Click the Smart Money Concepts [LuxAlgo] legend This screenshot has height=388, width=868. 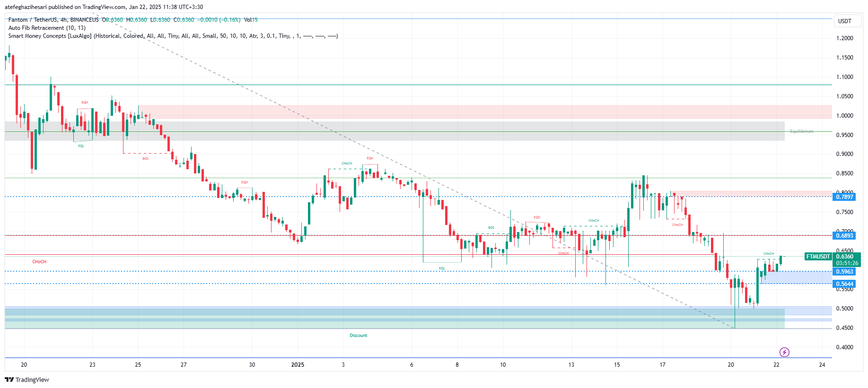click(173, 36)
